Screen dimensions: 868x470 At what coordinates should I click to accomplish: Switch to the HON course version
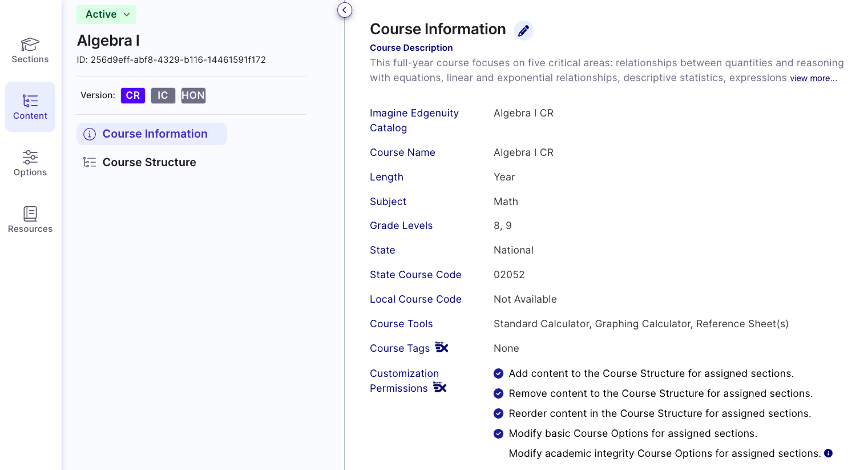pyautogui.click(x=193, y=95)
